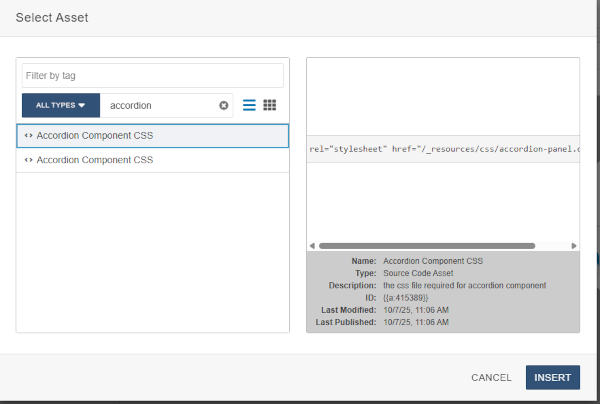Viewport: 600px width, 404px height.
Task: Click source code icon on second asset row
Action: point(28,160)
